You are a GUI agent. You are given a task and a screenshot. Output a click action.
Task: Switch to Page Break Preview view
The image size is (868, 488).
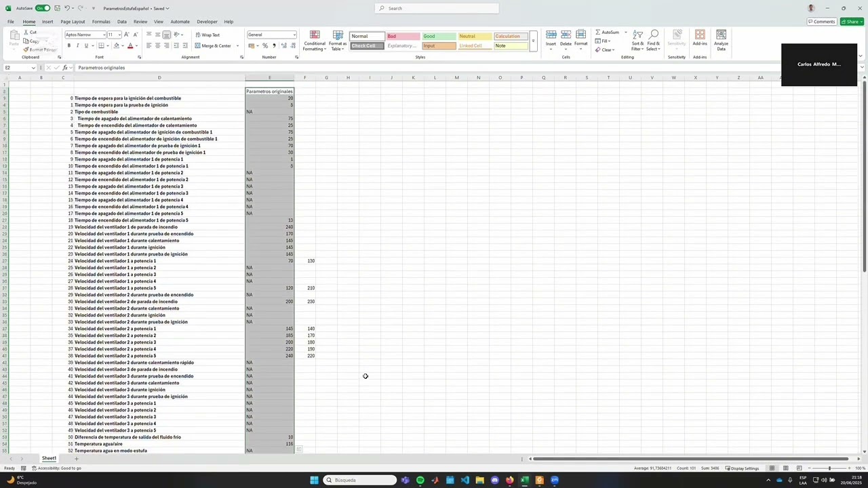tap(800, 468)
